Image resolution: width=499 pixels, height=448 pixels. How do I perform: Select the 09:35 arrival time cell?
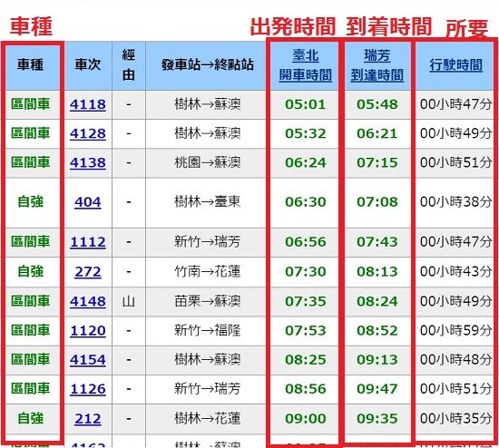point(377,419)
